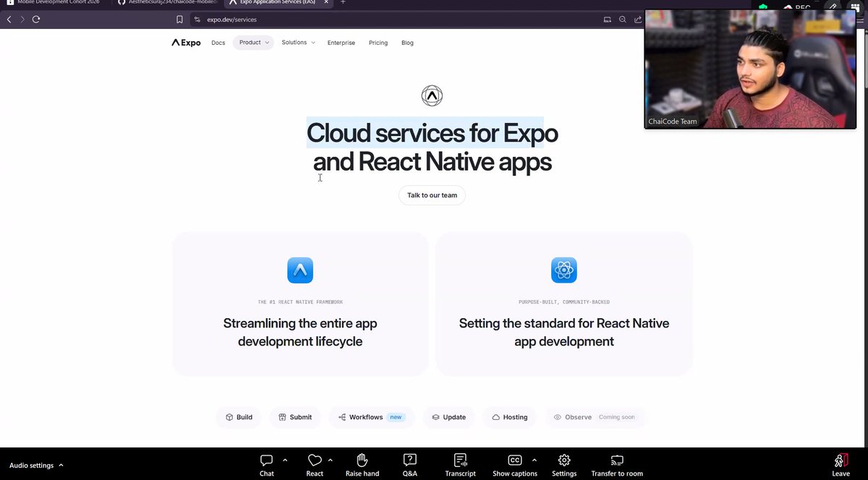Leave the meeting

[x=841, y=465]
